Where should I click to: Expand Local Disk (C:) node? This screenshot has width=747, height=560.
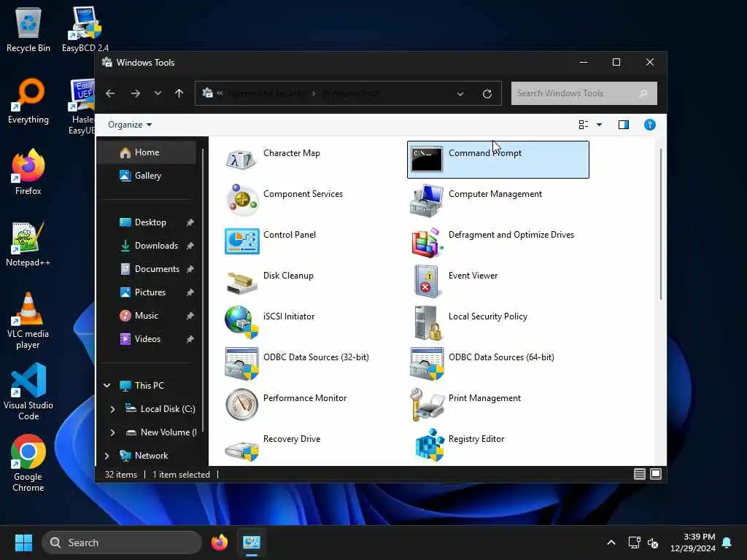112,409
